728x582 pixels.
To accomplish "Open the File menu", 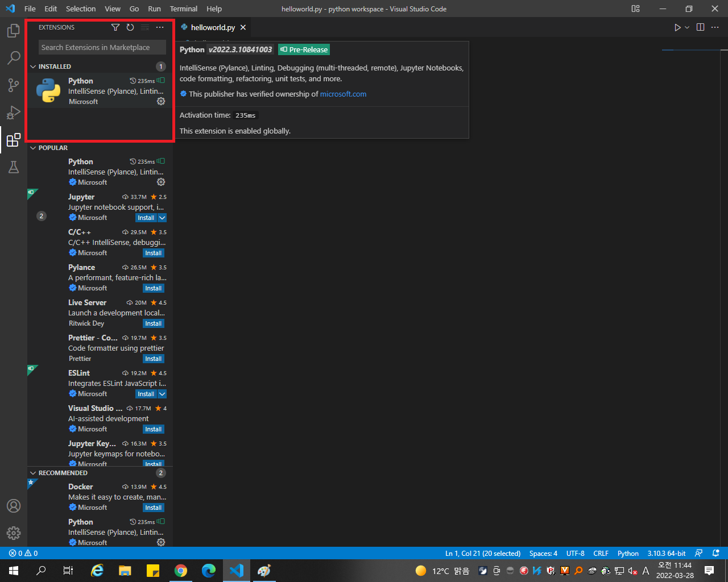I will click(x=30, y=9).
